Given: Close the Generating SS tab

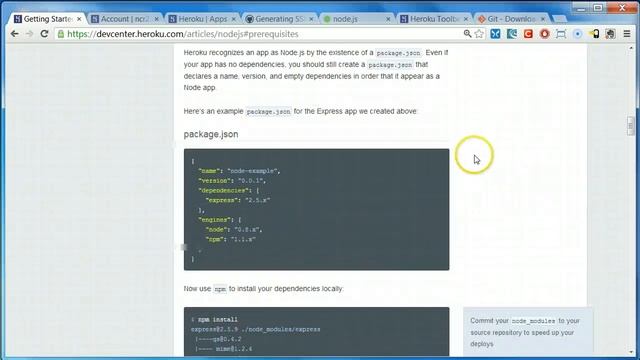Looking at the screenshot, I should click(x=311, y=19).
